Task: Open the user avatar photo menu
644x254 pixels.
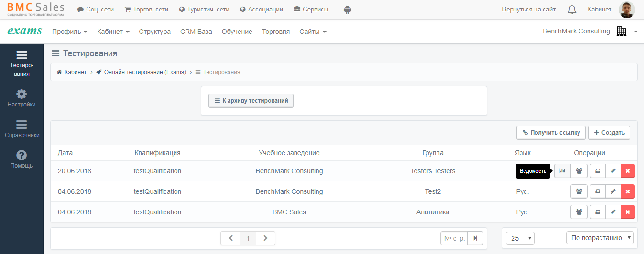Action: [x=627, y=10]
